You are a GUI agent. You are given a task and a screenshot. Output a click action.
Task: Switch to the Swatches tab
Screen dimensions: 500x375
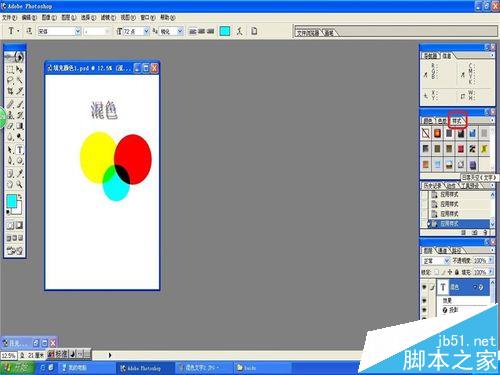point(442,121)
